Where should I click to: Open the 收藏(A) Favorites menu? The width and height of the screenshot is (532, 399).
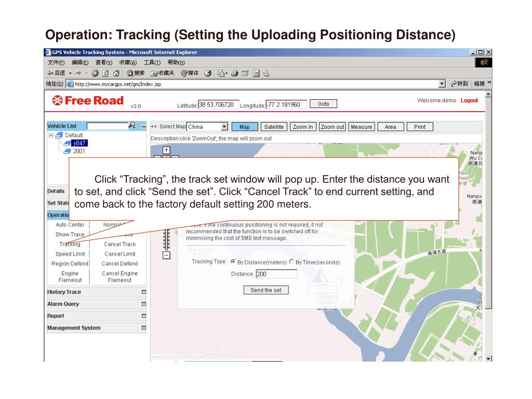tap(128, 62)
